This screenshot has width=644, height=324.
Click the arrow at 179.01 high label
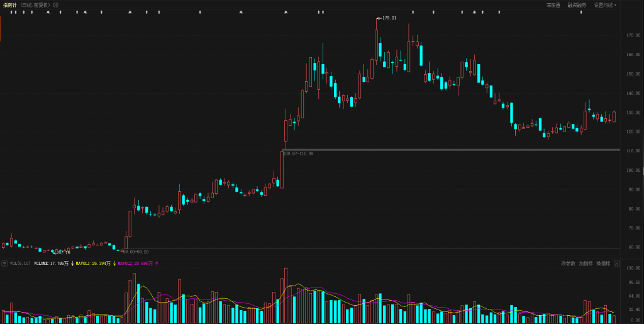click(x=379, y=18)
